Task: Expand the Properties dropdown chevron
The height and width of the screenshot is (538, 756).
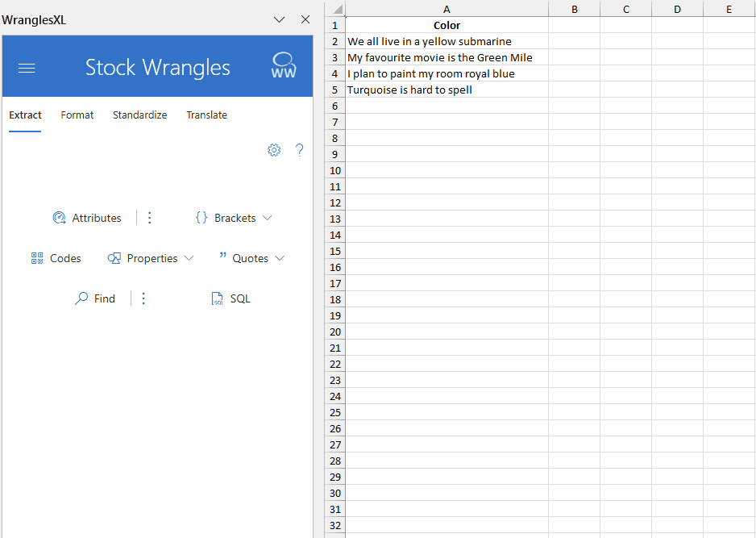Action: point(189,258)
